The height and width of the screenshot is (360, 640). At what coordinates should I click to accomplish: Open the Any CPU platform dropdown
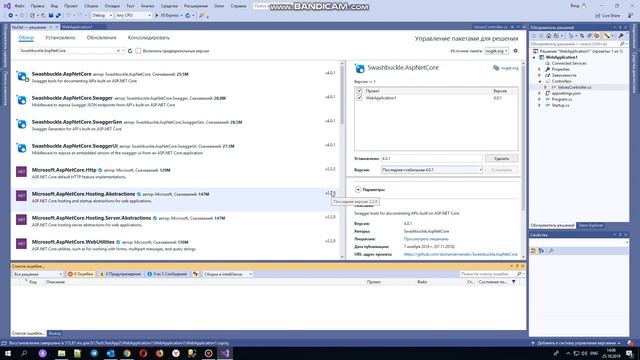[133, 16]
